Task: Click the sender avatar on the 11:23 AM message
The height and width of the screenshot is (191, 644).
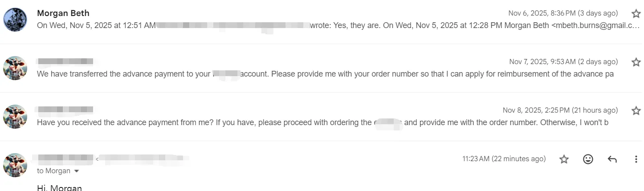Action: pos(15,165)
